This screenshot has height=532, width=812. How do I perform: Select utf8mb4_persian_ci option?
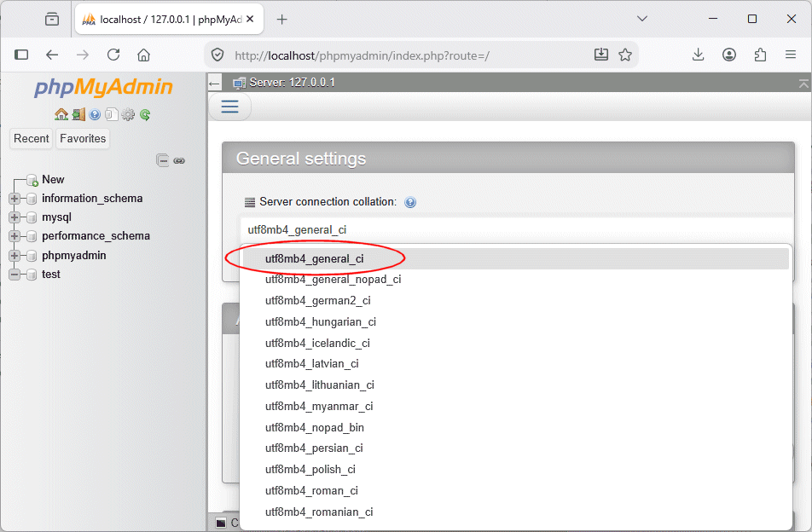click(516, 448)
